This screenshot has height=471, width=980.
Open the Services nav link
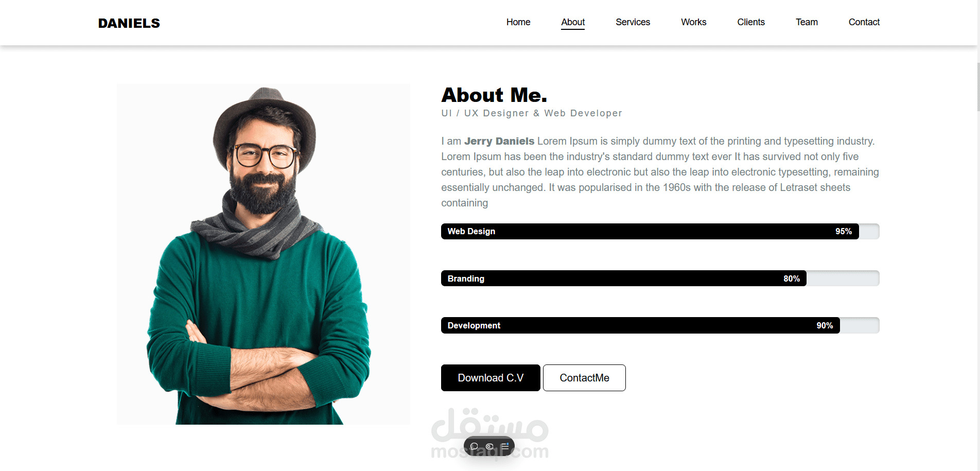pyautogui.click(x=633, y=22)
